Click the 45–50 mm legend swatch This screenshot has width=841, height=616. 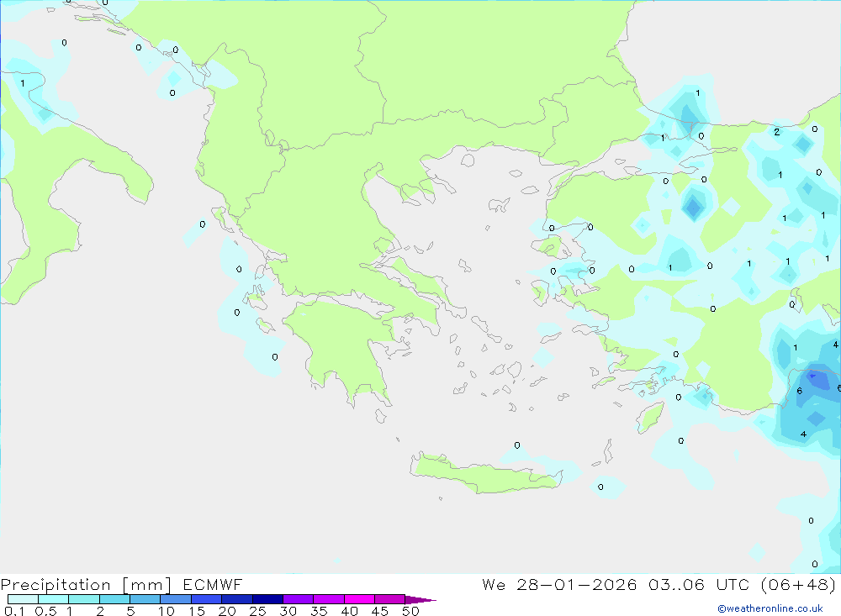[390, 599]
